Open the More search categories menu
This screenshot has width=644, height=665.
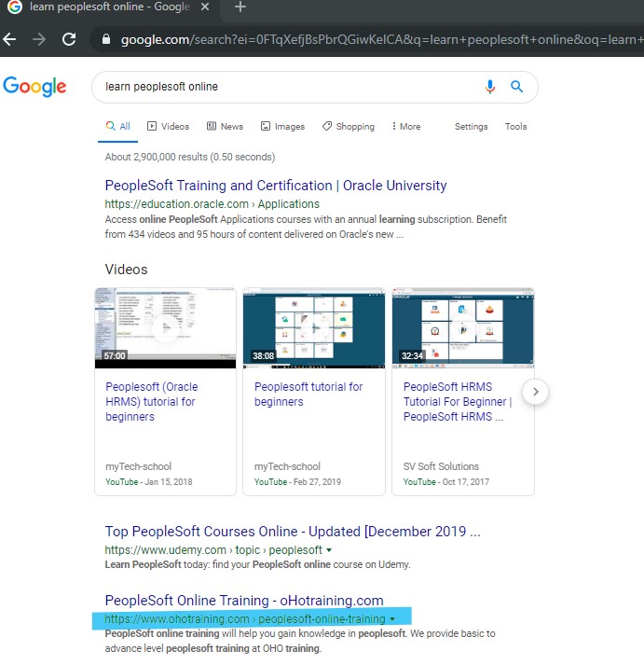click(x=406, y=127)
